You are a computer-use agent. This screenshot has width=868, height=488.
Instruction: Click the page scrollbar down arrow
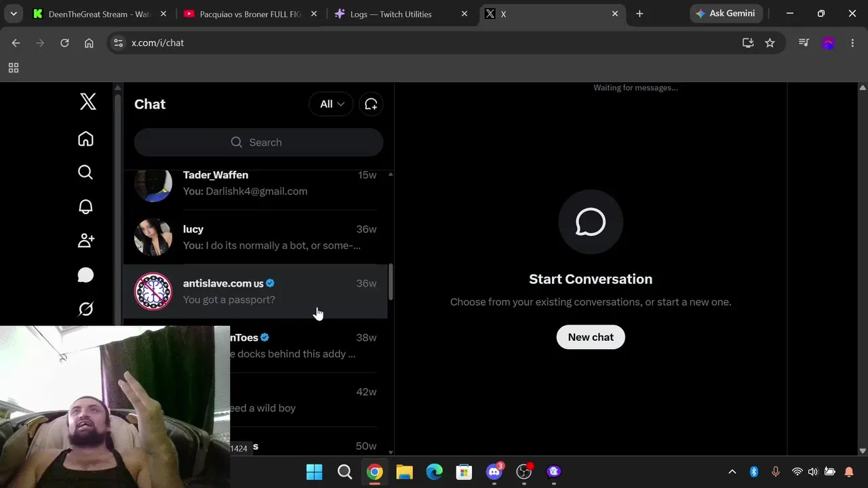pos(863,451)
